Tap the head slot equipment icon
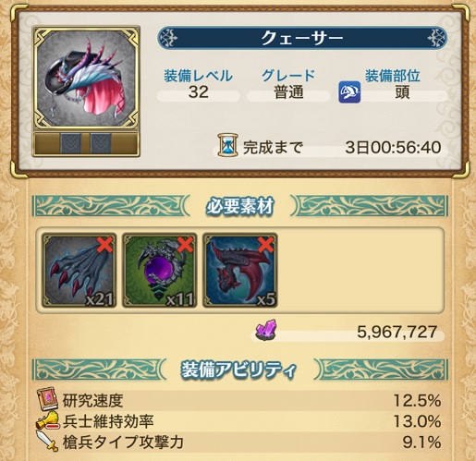This screenshot has height=461, width=476. tap(349, 92)
